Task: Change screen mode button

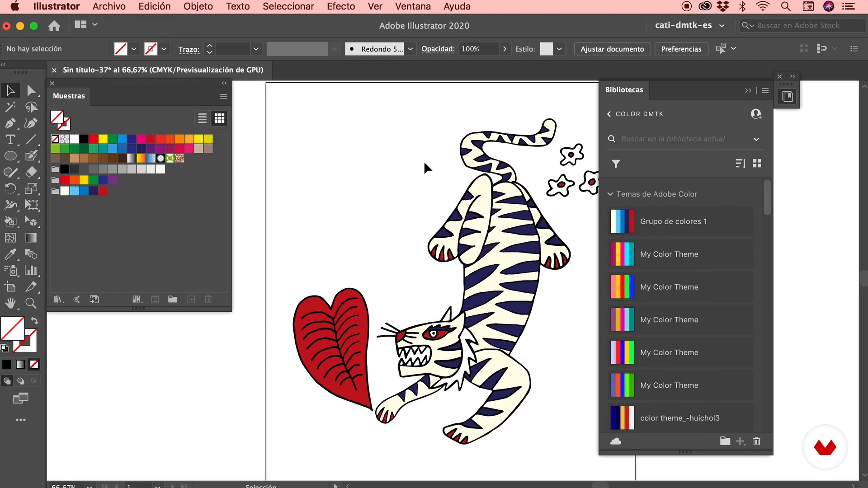Action: pyautogui.click(x=20, y=398)
